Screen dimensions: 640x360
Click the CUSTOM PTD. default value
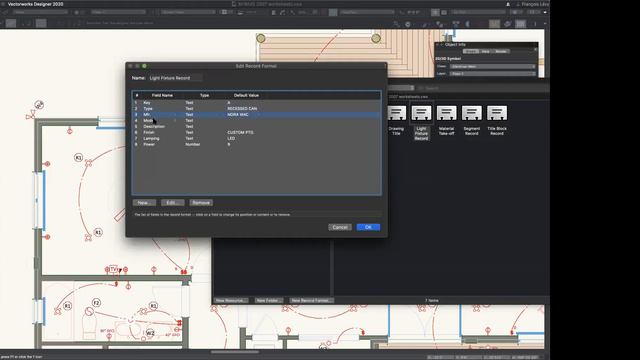pos(240,132)
